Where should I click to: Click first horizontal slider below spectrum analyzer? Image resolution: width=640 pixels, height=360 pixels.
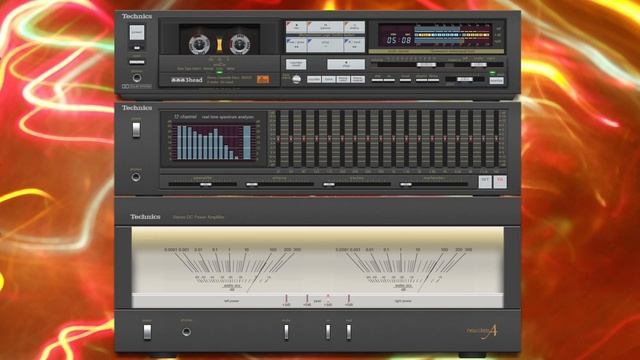point(202,184)
